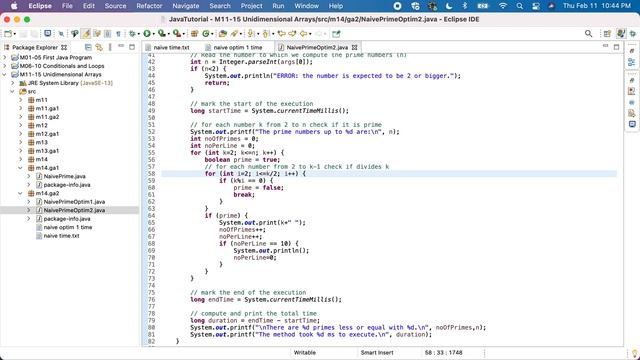Toggle Smart Insert mode in status bar
This screenshot has height=360, width=640.
(377, 352)
